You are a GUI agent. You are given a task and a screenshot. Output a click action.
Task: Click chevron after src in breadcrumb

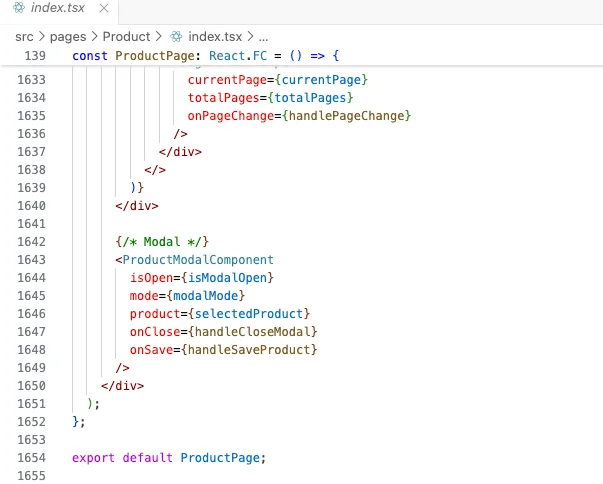(x=42, y=37)
